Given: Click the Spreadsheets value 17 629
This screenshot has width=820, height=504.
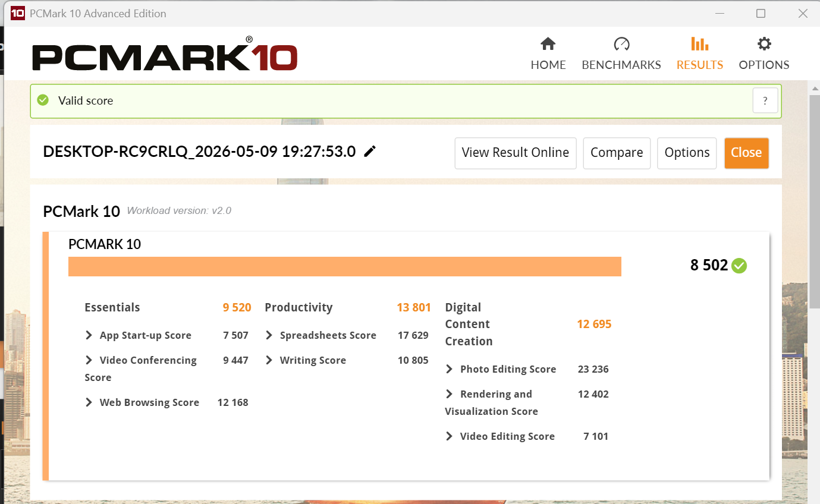Looking at the screenshot, I should 413,335.
